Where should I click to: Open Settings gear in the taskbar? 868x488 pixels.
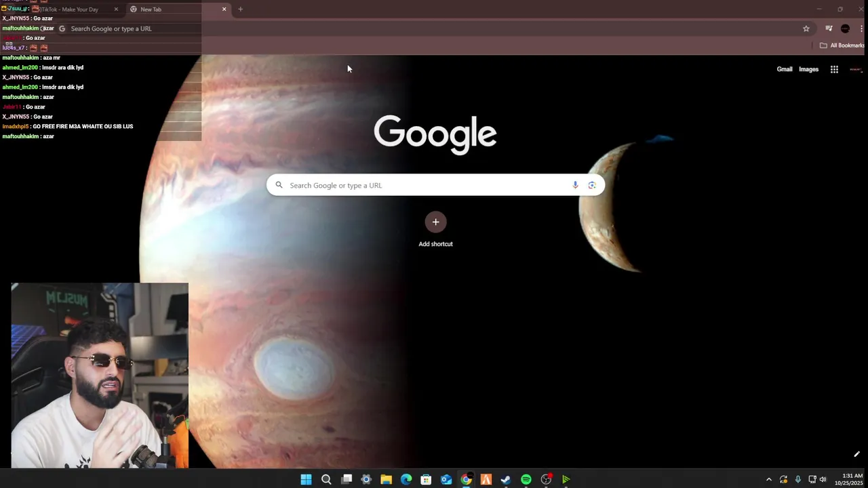click(366, 480)
